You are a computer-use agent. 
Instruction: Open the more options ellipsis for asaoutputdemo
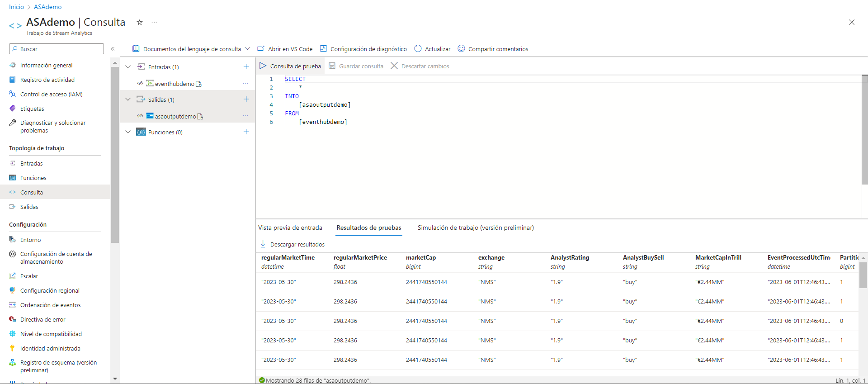pyautogui.click(x=245, y=116)
